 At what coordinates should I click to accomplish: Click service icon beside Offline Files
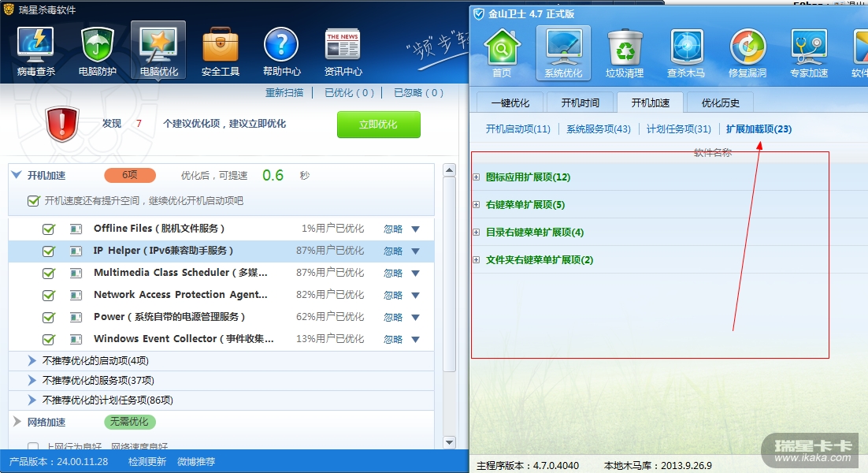pyautogui.click(x=76, y=229)
